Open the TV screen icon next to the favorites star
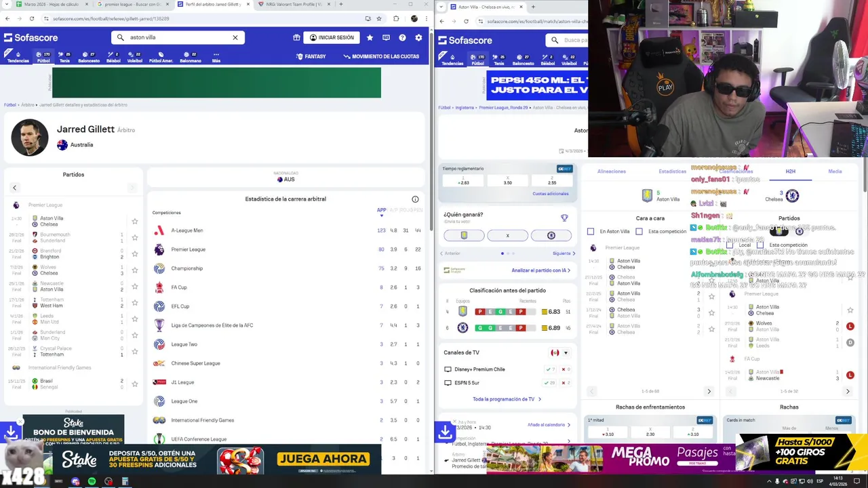868x488 pixels. coord(386,37)
